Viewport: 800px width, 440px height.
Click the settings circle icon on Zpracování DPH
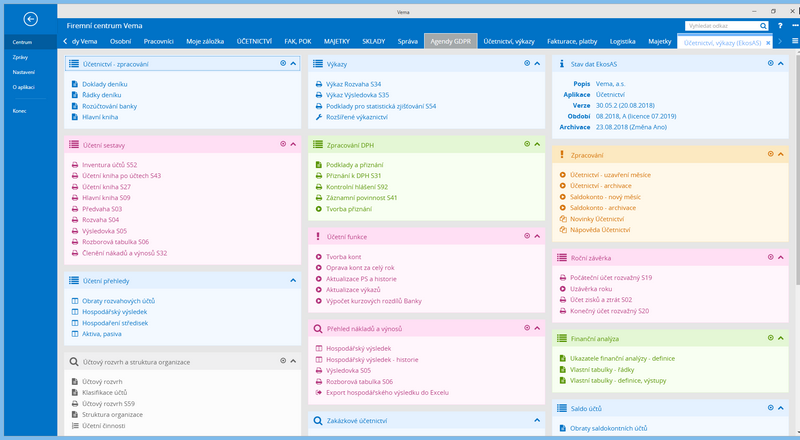click(x=526, y=144)
